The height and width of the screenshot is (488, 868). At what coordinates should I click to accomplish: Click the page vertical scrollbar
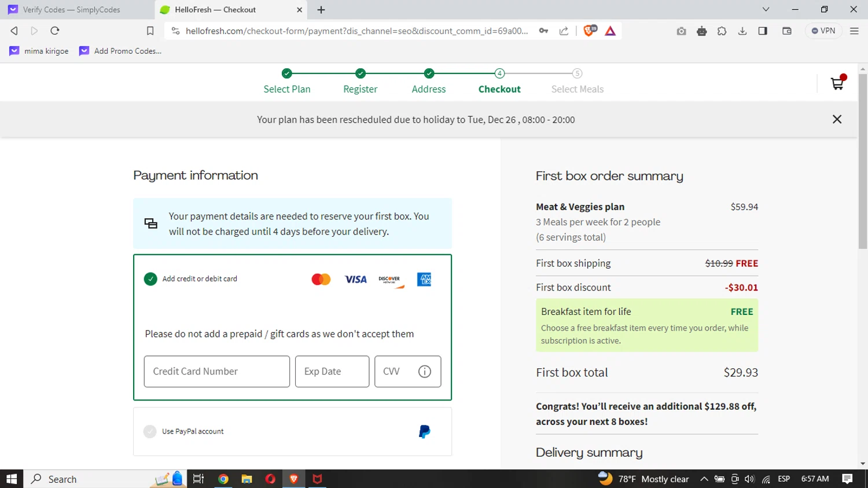coord(863,162)
